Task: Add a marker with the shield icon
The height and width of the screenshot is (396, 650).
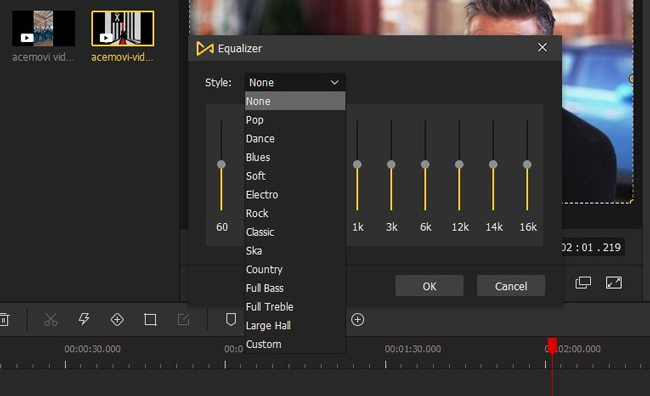Action: pyautogui.click(x=231, y=319)
